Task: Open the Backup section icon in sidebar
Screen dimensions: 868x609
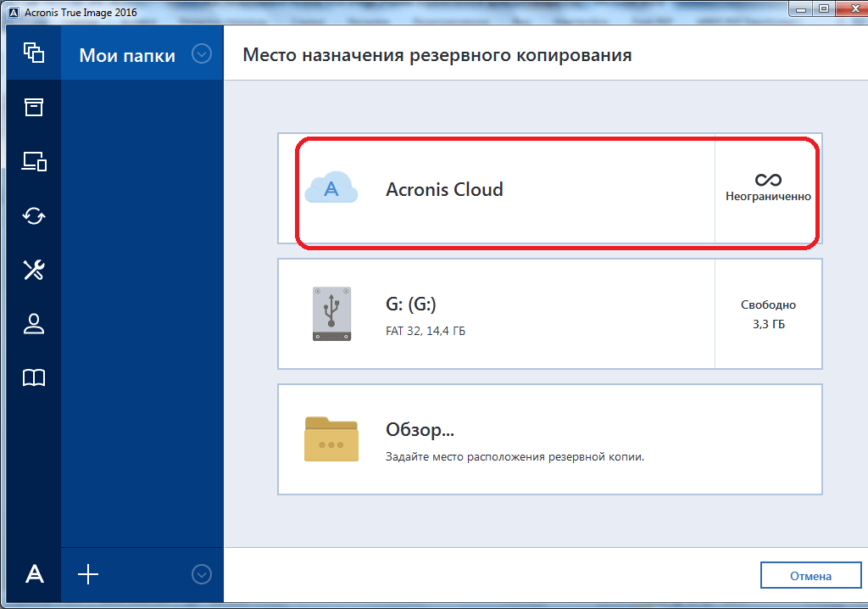Action: (33, 53)
